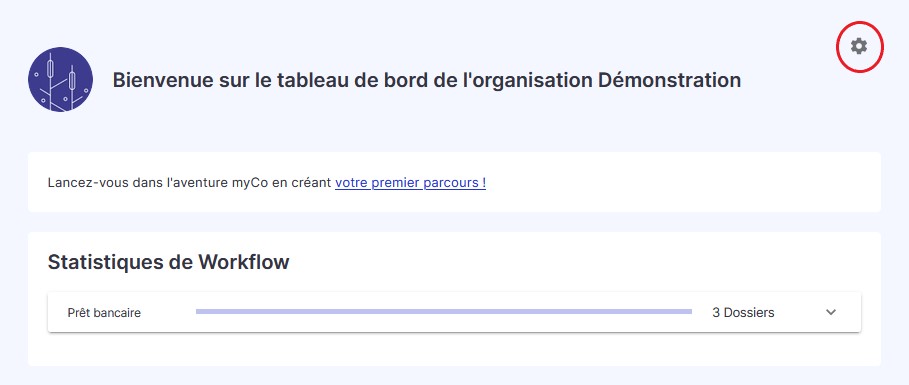Click the "3 Dossiers" count
The width and height of the screenshot is (909, 385).
[x=743, y=313]
